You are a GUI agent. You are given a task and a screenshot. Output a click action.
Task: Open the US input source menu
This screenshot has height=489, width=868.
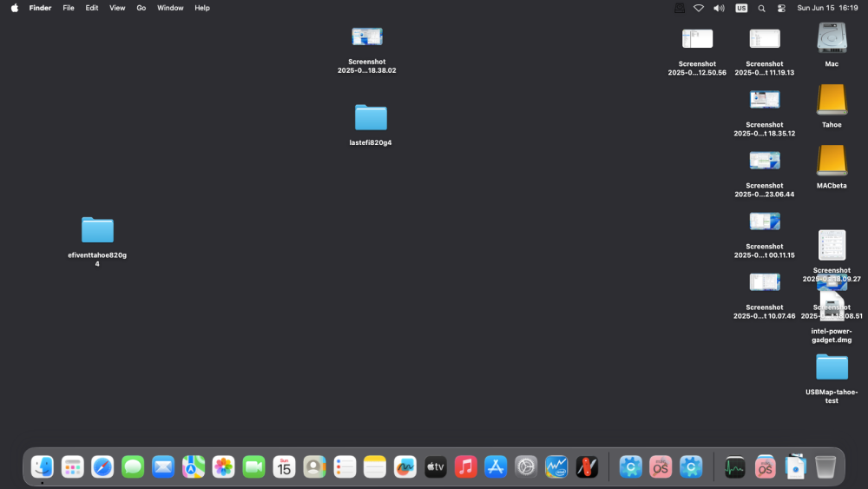741,8
